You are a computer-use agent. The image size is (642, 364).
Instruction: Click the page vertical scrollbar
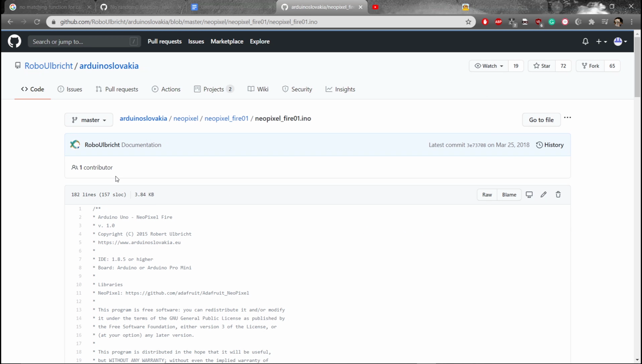pyautogui.click(x=637, y=67)
